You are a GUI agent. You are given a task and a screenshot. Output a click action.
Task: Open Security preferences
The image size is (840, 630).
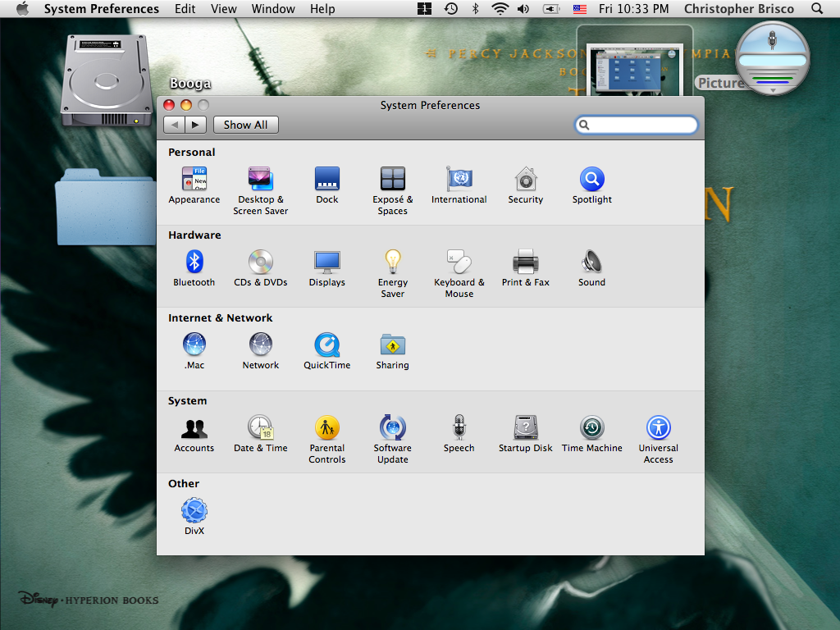(525, 179)
